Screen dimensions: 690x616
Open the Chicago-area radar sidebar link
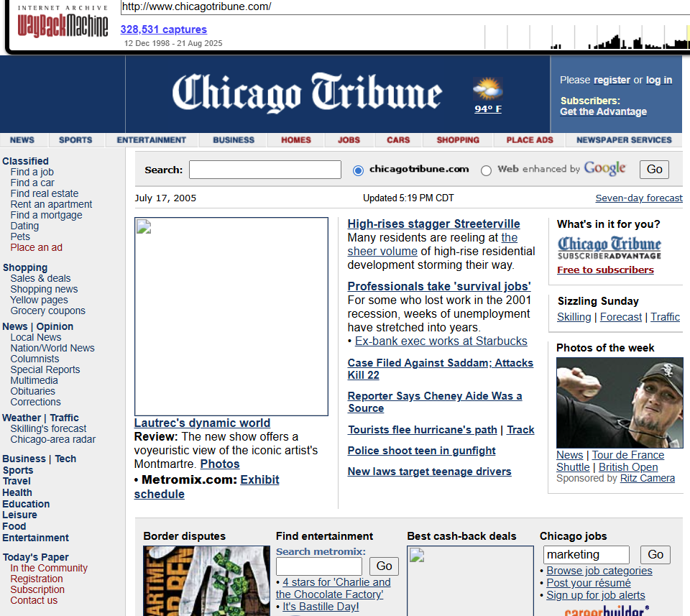(52, 440)
